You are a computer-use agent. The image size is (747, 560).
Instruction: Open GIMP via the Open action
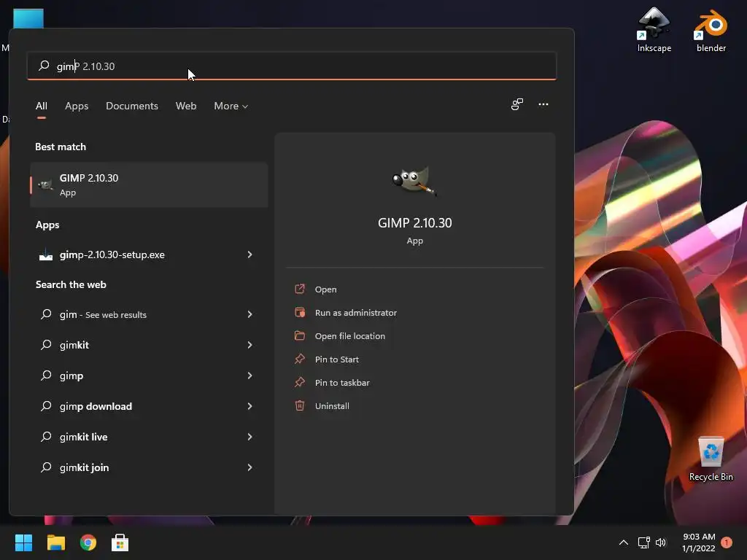325,289
